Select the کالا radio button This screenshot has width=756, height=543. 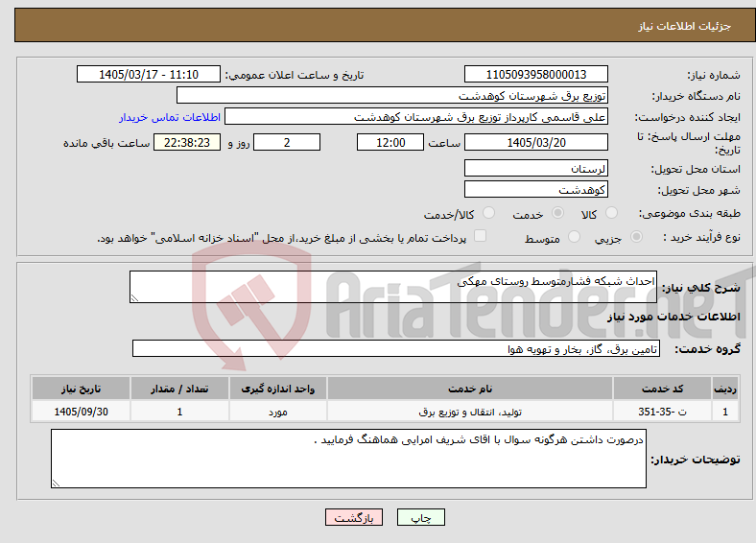tap(611, 213)
